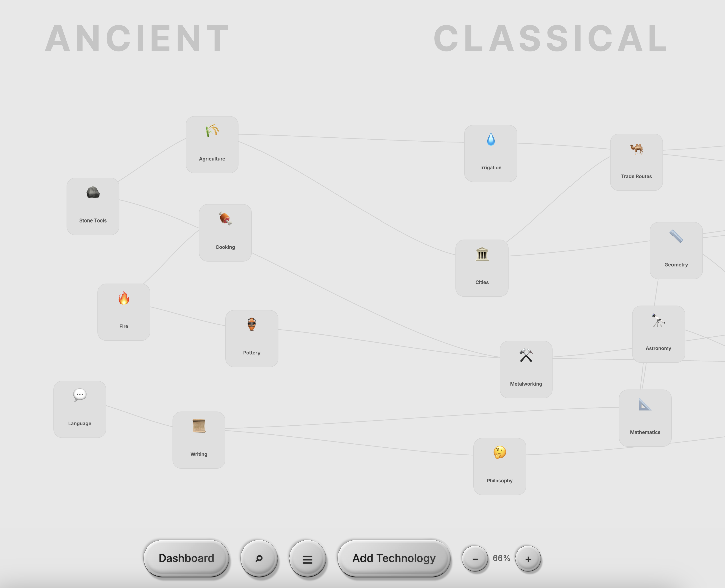725x588 pixels.
Task: Select the Cooking meat node
Action: coord(225,232)
